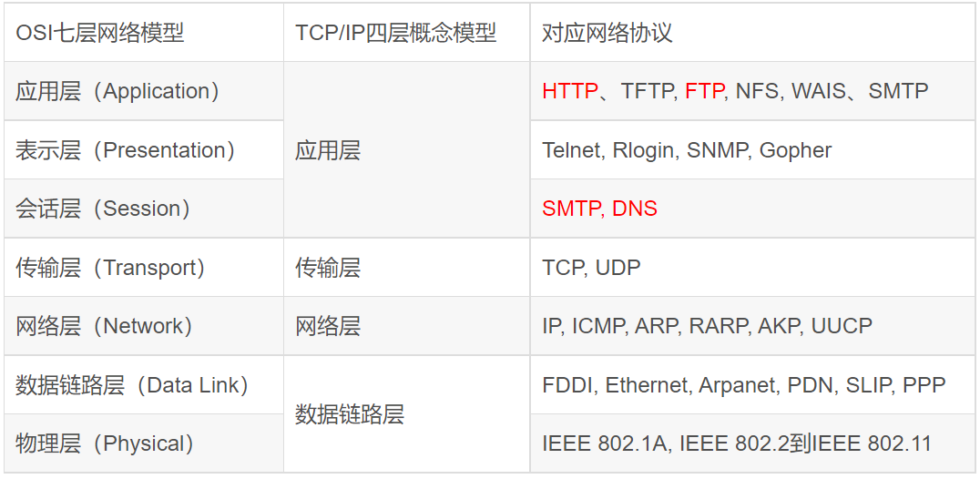980x479 pixels.
Task: Select the merged 应用层 cell in TCP/IP column
Action: pos(407,150)
